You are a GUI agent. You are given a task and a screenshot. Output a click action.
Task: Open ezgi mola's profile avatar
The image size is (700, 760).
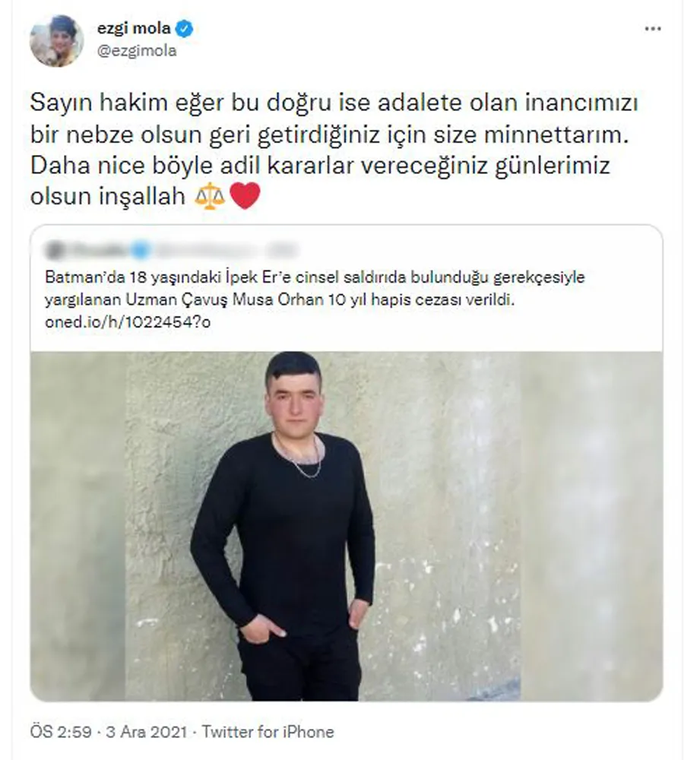tap(57, 41)
